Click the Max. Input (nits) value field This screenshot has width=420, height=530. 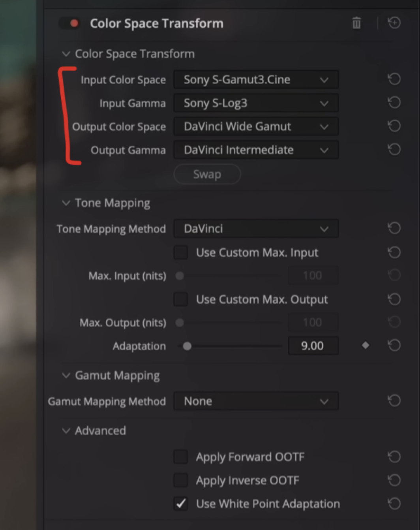click(x=313, y=275)
